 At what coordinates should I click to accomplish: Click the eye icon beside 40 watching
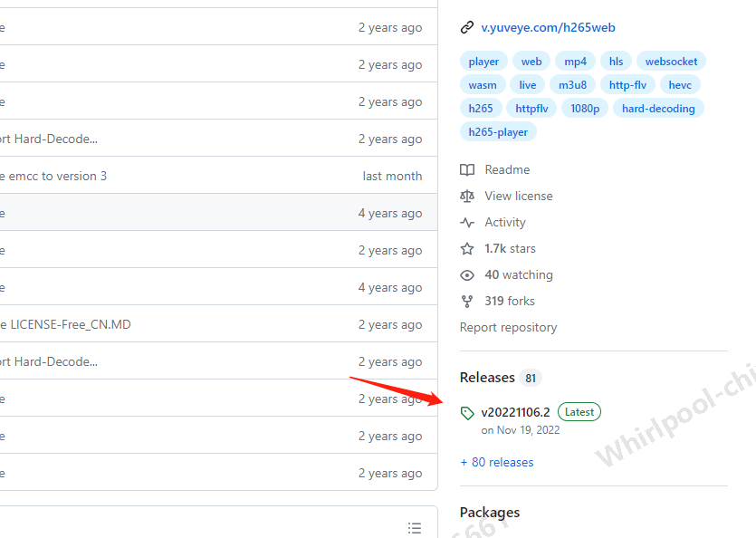point(466,274)
